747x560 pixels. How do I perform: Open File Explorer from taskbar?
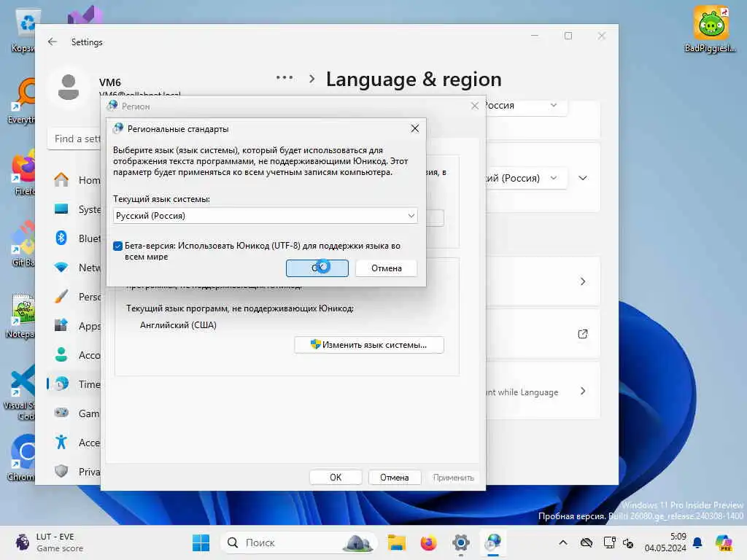(396, 542)
